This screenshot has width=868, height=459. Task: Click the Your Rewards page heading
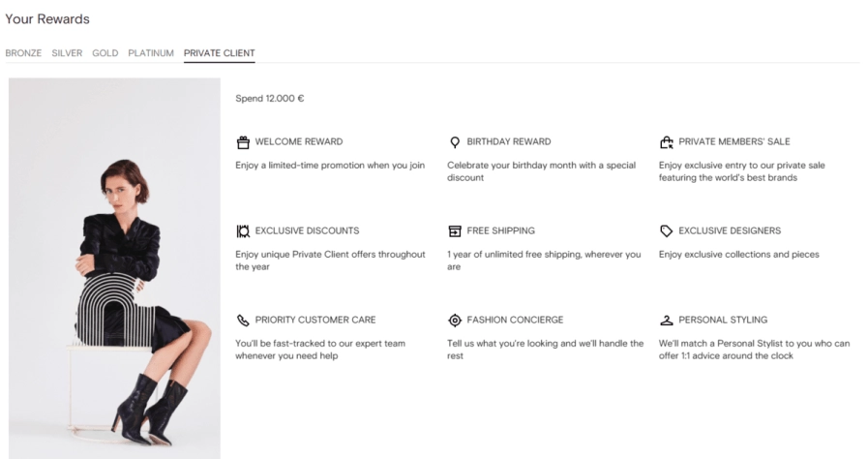[47, 19]
